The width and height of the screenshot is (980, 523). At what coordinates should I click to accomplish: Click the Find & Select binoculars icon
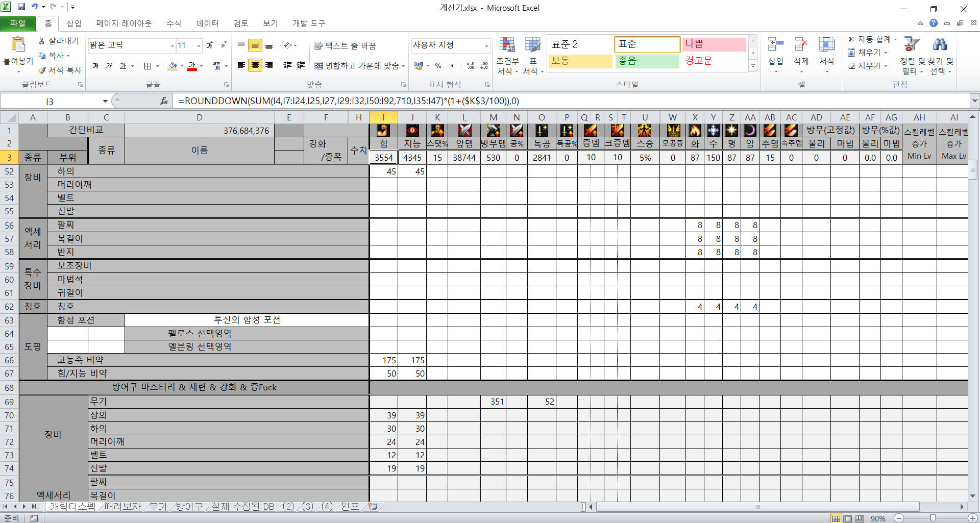point(940,45)
